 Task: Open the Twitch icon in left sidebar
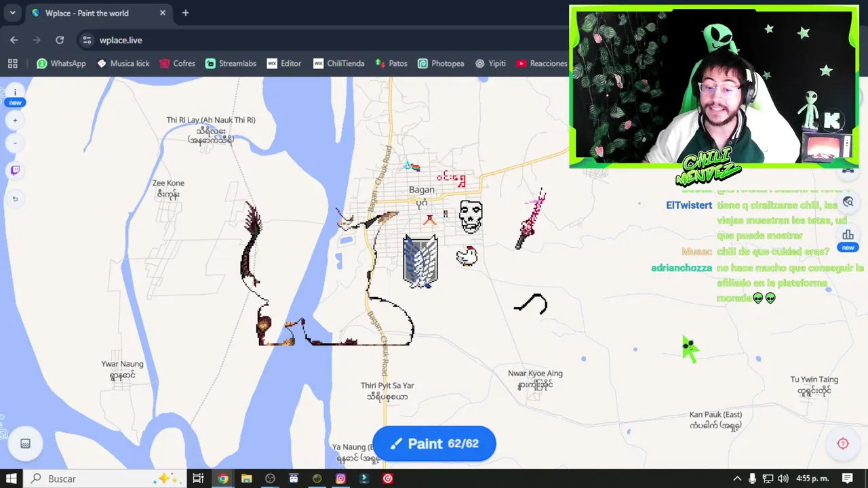pyautogui.click(x=15, y=170)
